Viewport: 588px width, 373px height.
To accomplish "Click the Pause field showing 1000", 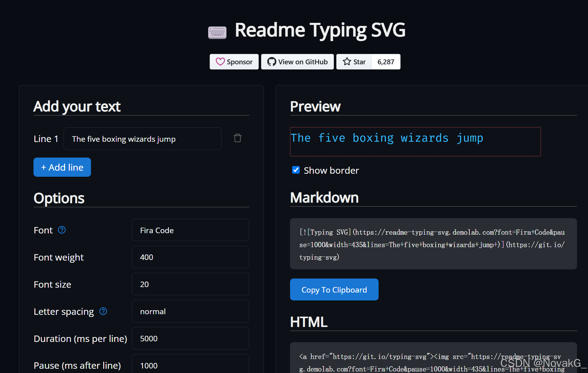I will pos(190,365).
